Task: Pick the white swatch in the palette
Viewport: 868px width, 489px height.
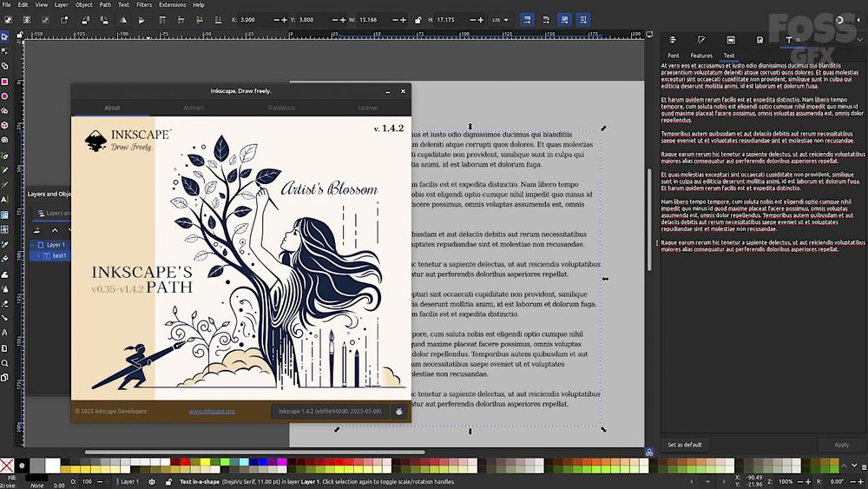Action: click(53, 466)
